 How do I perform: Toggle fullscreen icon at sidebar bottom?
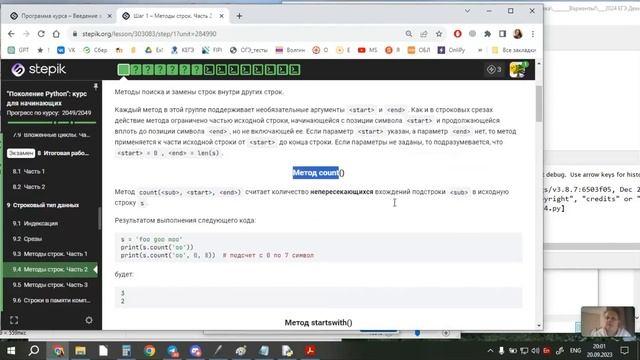click(x=14, y=320)
